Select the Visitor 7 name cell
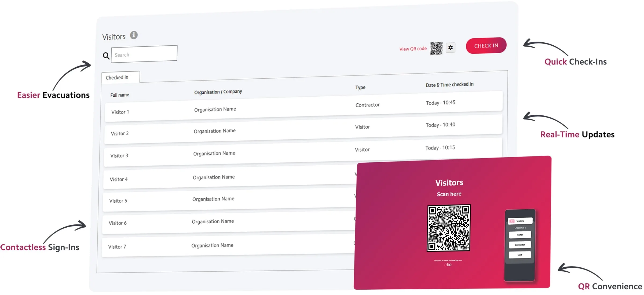The width and height of the screenshot is (644, 295). click(x=117, y=247)
